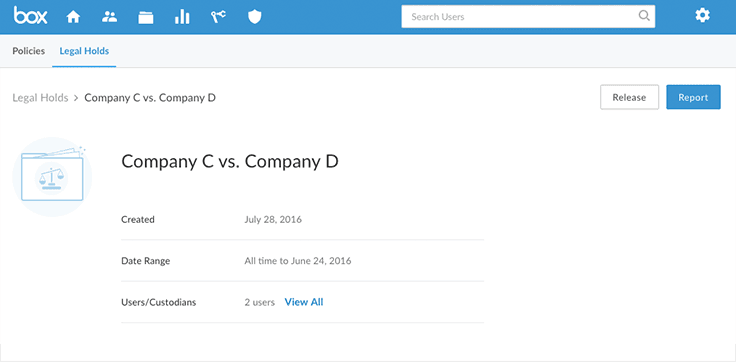Open the Automations robotic arm icon
This screenshot has width=736, height=364.
(x=218, y=17)
